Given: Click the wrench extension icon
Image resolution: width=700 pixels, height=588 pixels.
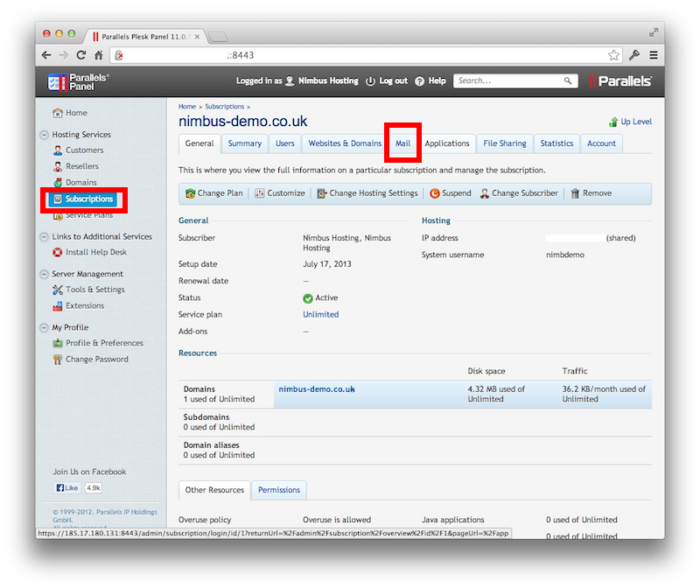Looking at the screenshot, I should (x=634, y=55).
